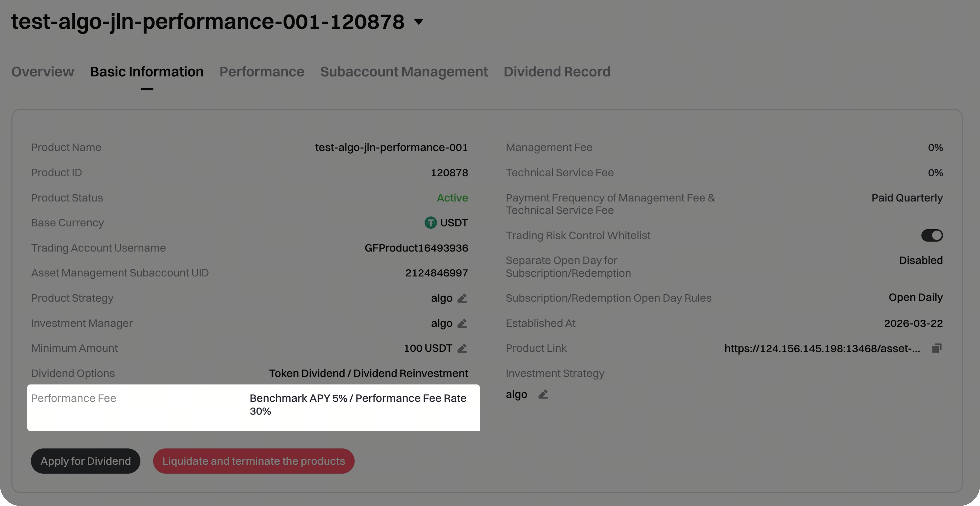This screenshot has height=506, width=980.
Task: Toggle Trading Risk Control Whitelist switch
Action: coord(932,235)
